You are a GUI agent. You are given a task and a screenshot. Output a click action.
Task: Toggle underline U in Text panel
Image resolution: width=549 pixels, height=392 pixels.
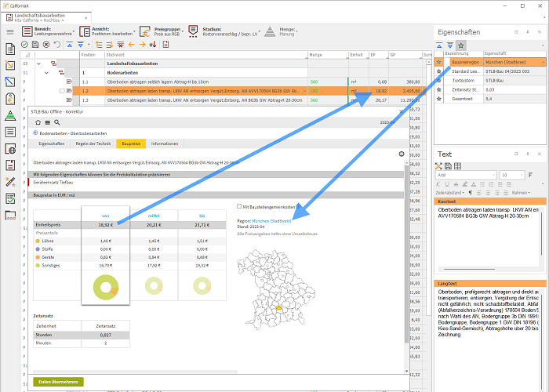447,184
